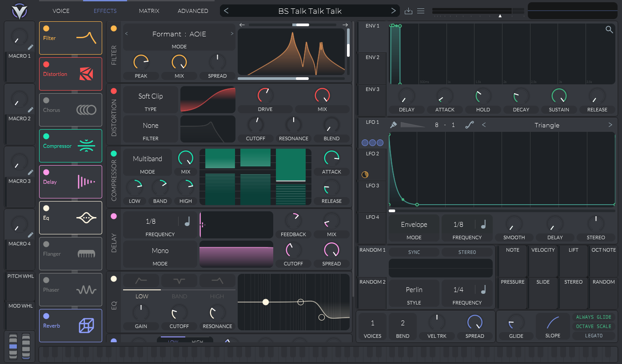The image size is (622, 364).
Task: Select previous filter mode arrow
Action: [x=126, y=34]
